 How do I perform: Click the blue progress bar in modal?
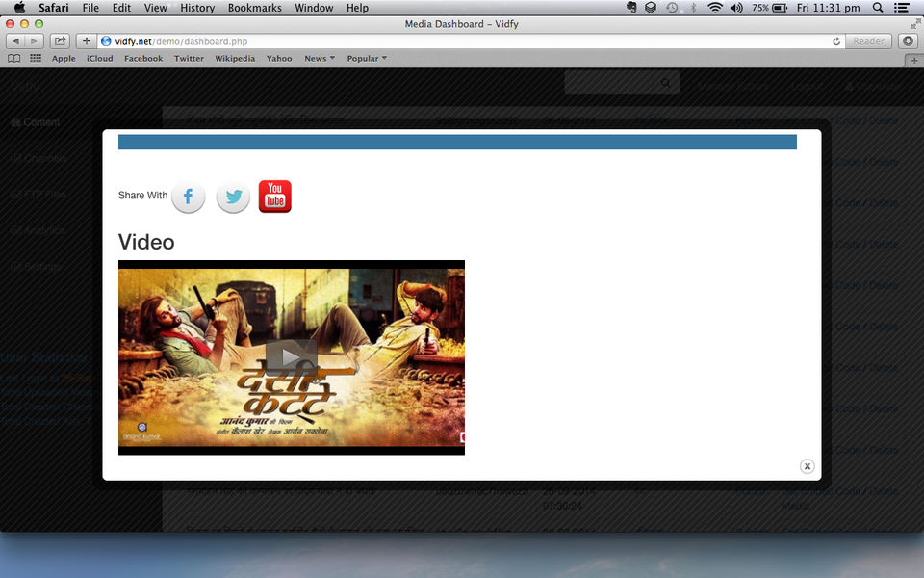[457, 142]
